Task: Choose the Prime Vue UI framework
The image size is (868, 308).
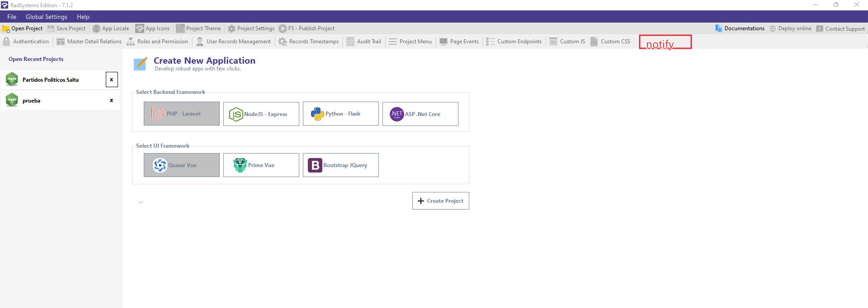Action: pyautogui.click(x=261, y=165)
